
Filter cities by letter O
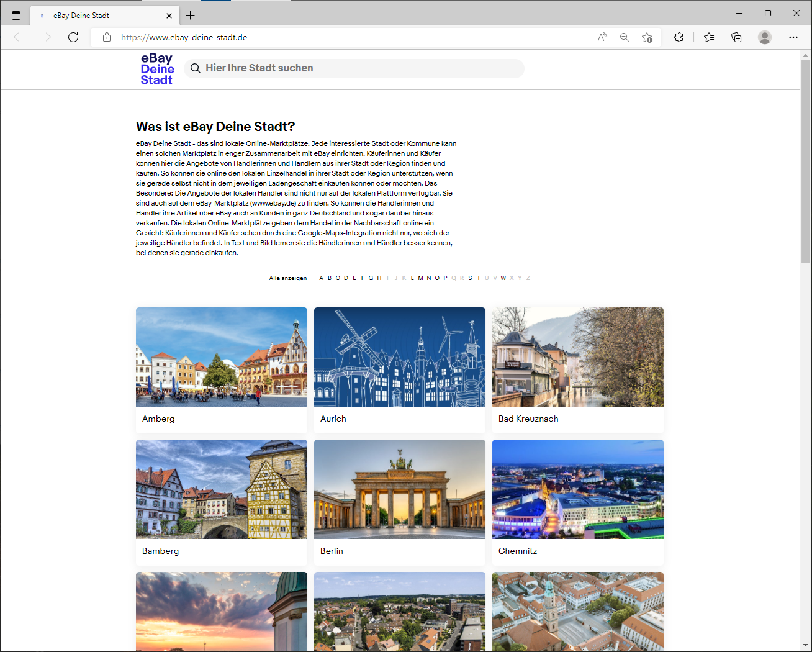click(437, 278)
